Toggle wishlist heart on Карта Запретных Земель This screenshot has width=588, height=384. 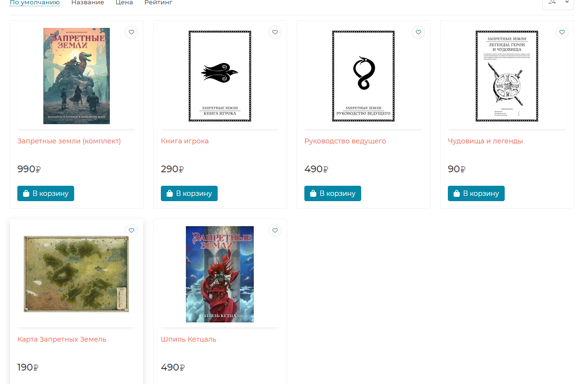(131, 230)
